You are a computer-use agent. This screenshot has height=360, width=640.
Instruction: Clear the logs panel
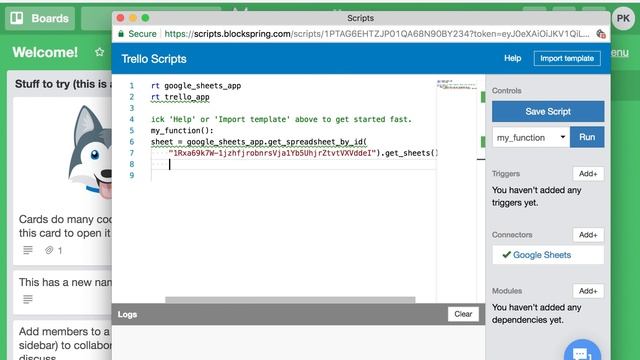(x=463, y=314)
